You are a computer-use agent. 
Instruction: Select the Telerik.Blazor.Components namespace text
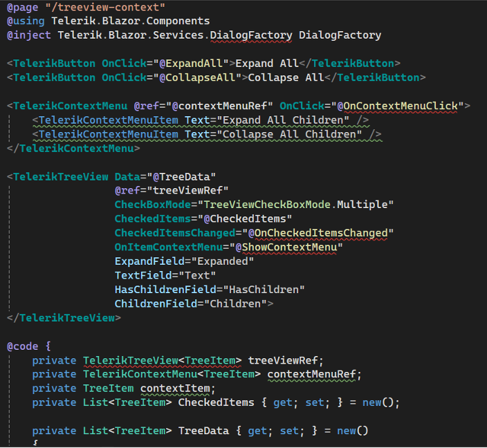point(131,21)
